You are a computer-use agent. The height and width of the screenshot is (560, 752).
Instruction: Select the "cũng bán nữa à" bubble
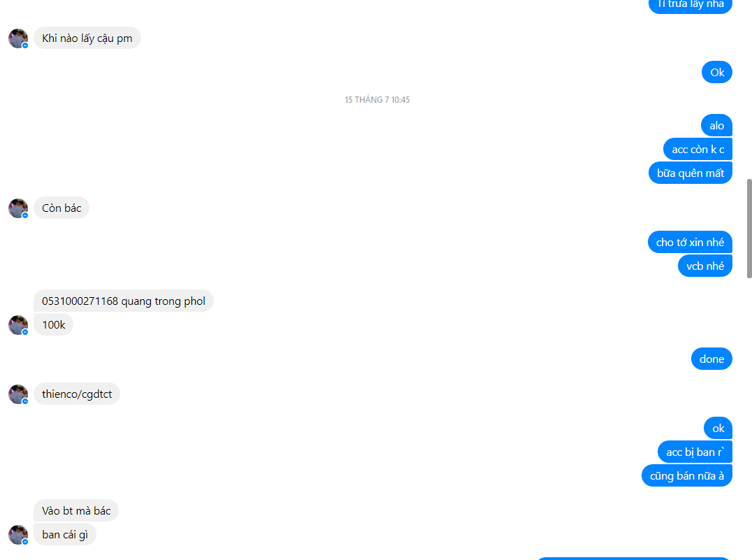[x=687, y=475]
